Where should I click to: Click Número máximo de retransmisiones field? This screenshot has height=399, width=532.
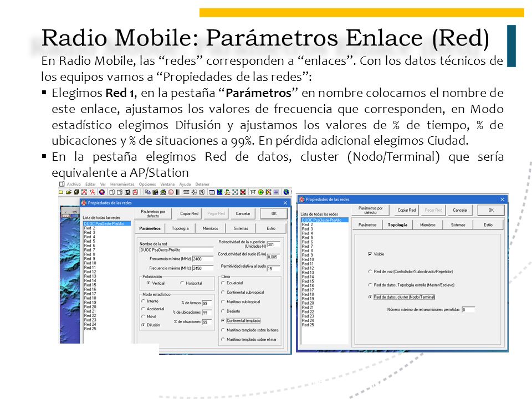[x=468, y=309]
